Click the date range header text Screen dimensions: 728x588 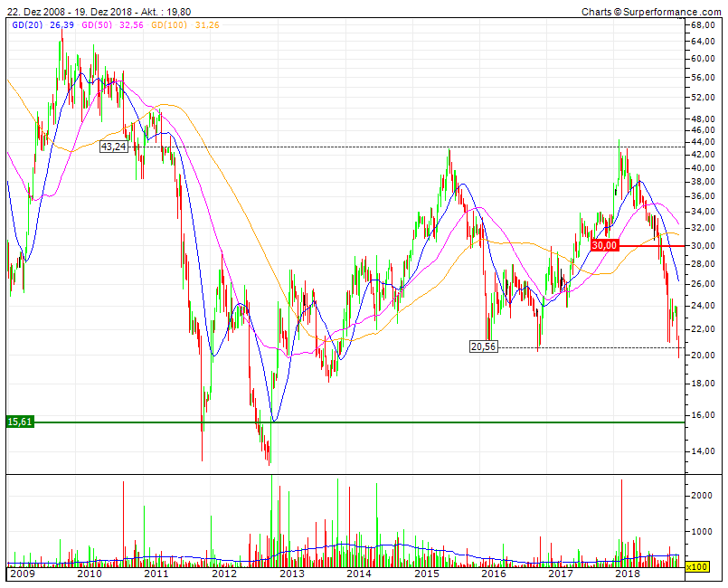pyautogui.click(x=99, y=12)
